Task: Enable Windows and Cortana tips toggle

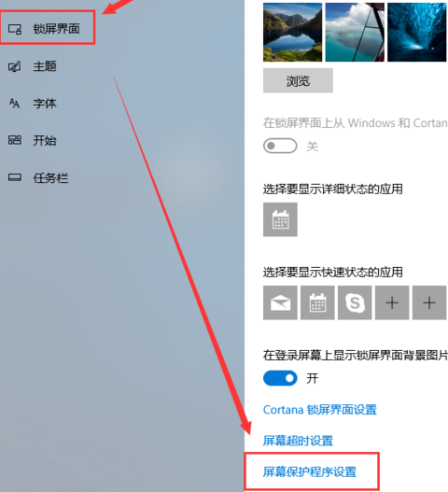Action: coord(280,146)
